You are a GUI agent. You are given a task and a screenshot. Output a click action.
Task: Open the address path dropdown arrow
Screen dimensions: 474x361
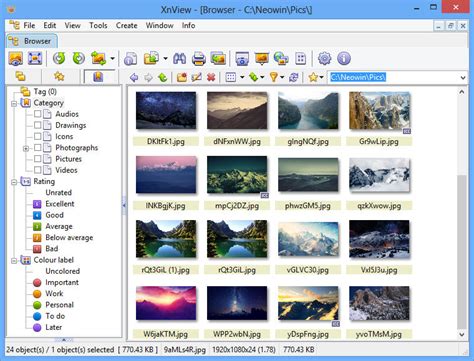pos(463,78)
